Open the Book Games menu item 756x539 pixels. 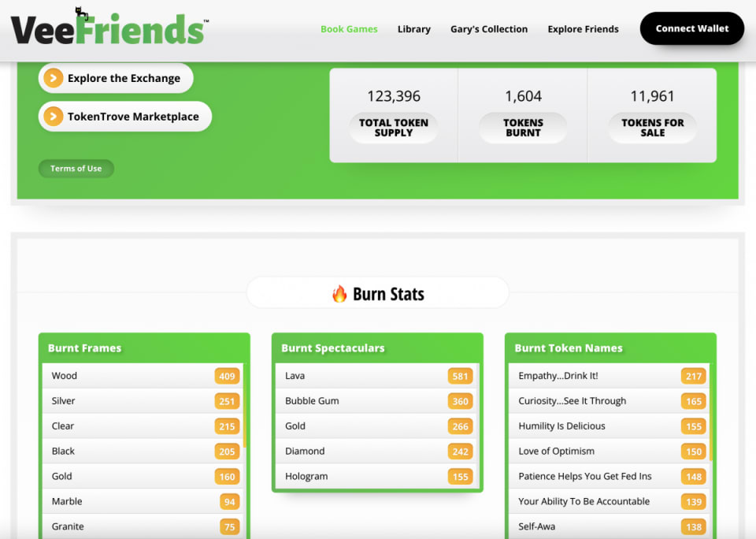[x=349, y=29]
